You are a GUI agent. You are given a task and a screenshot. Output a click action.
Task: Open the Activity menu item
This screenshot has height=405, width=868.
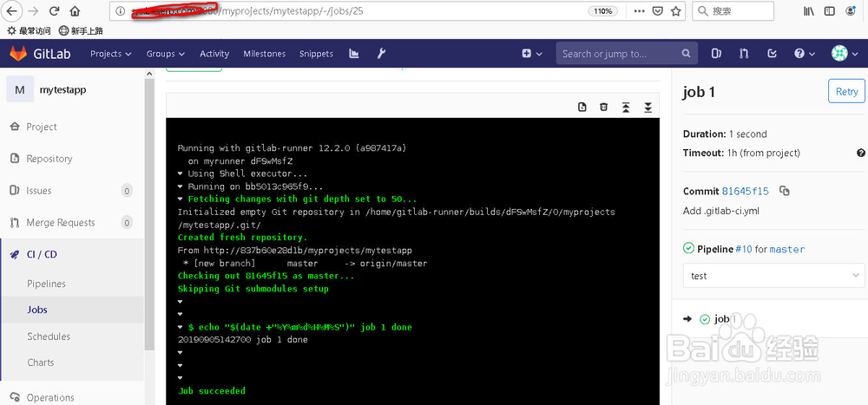click(214, 54)
